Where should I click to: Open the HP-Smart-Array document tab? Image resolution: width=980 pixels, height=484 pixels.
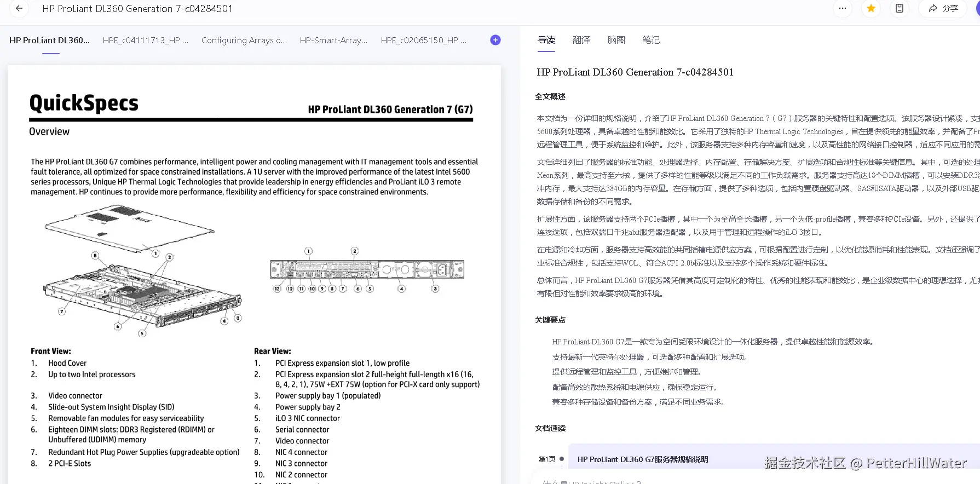click(x=334, y=41)
